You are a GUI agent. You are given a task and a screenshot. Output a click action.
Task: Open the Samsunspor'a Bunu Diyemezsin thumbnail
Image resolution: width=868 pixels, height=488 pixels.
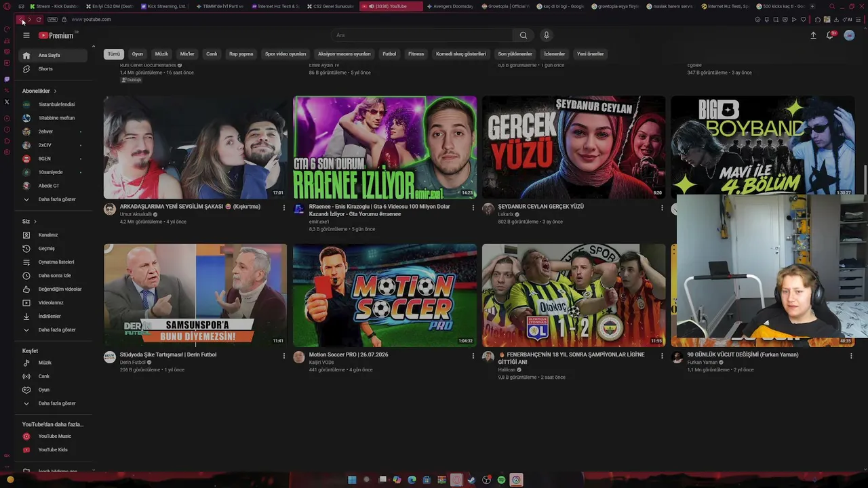[195, 296]
